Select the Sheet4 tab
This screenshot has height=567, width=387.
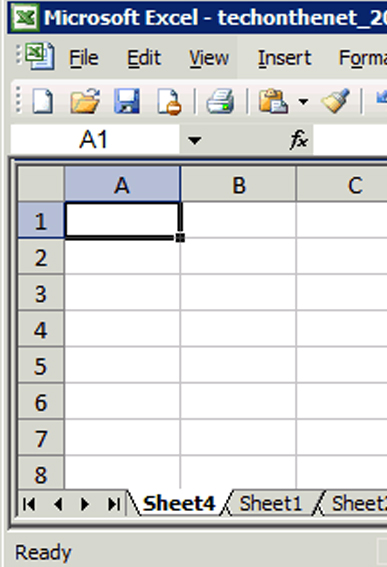(x=179, y=503)
